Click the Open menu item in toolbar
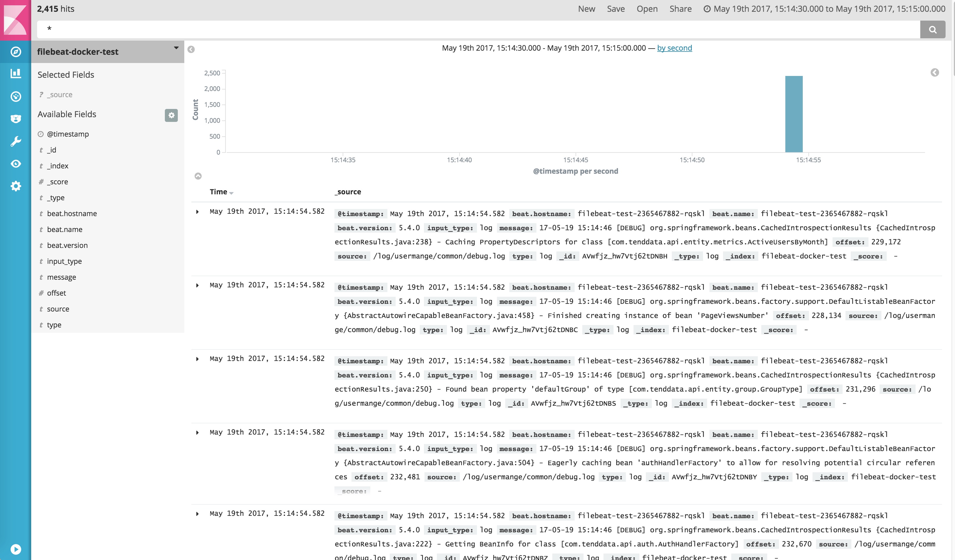 (646, 9)
